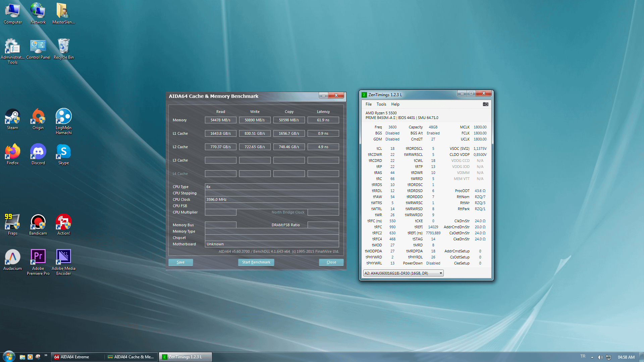This screenshot has height=362, width=644.
Task: Launch Adobe Media Encoder shortcut
Action: pos(63,262)
